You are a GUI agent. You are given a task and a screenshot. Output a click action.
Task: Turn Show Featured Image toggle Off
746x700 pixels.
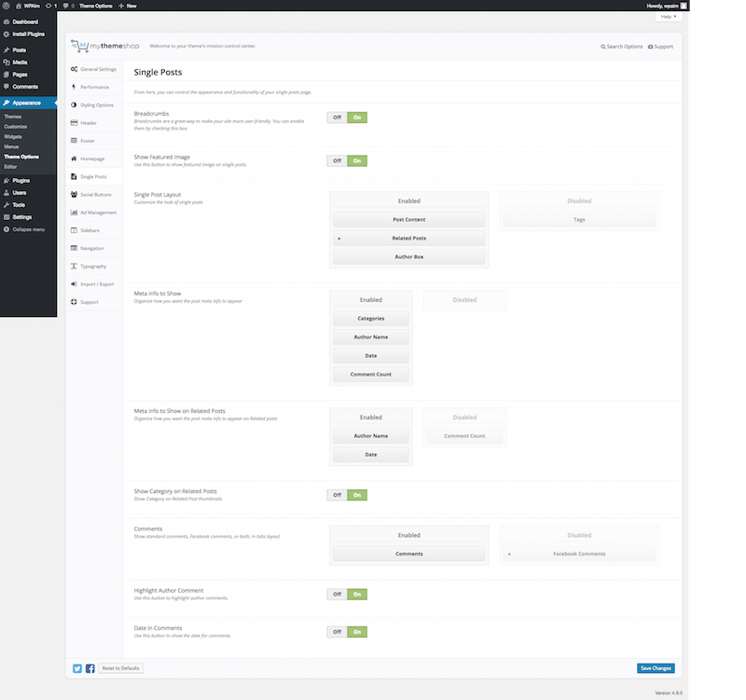(x=337, y=160)
